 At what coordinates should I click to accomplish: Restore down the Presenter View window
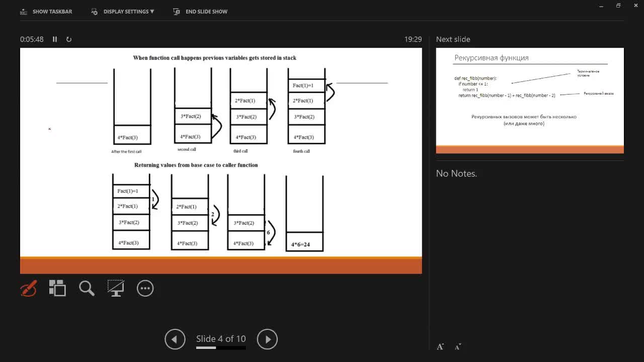tap(618, 6)
